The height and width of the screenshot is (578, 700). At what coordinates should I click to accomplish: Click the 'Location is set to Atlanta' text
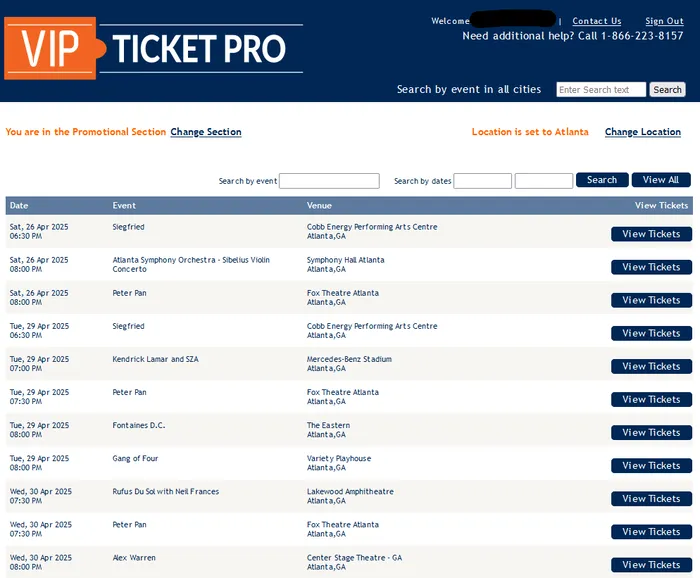530,132
